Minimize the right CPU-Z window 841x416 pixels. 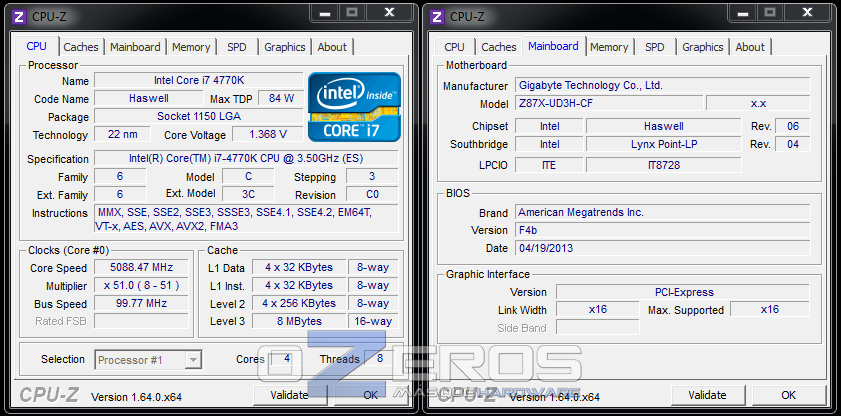pyautogui.click(x=743, y=12)
